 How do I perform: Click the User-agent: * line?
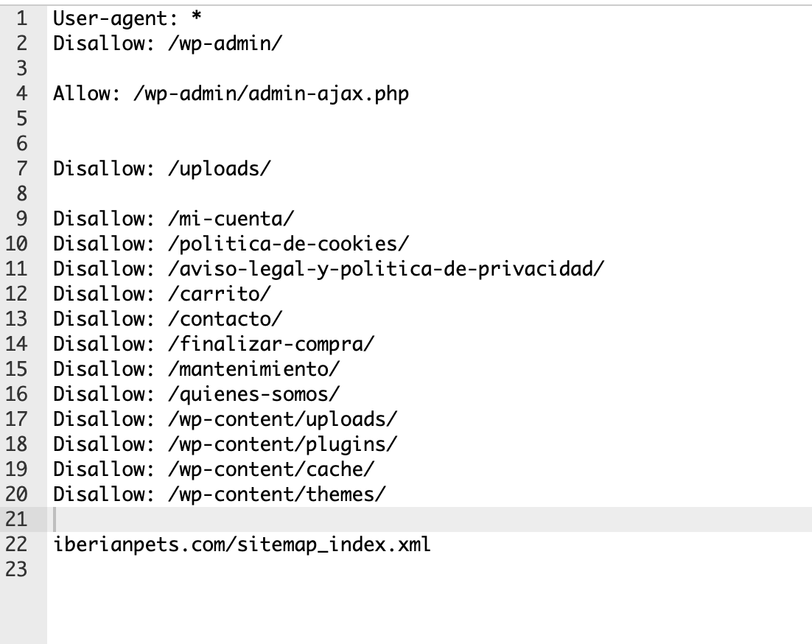(x=127, y=18)
